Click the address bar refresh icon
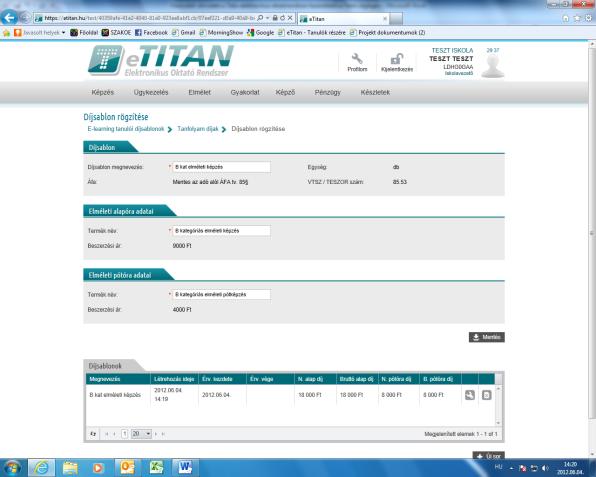596x477 pixels. [x=282, y=18]
